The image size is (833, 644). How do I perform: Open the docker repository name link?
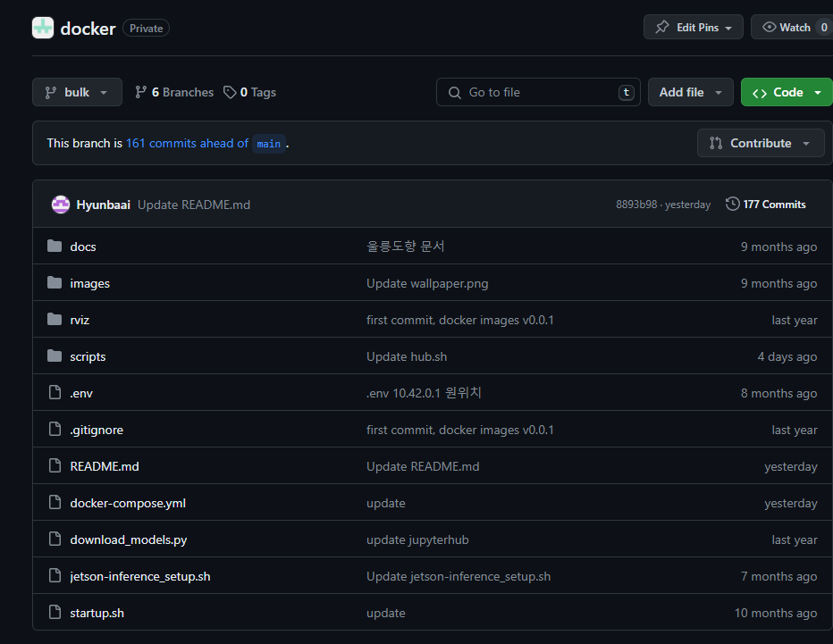point(88,29)
